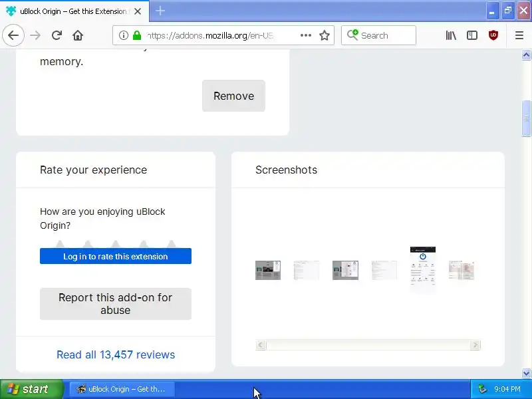Screen dimensions: 532x399
Task: Select the first rating star
Action: (x=60, y=244)
